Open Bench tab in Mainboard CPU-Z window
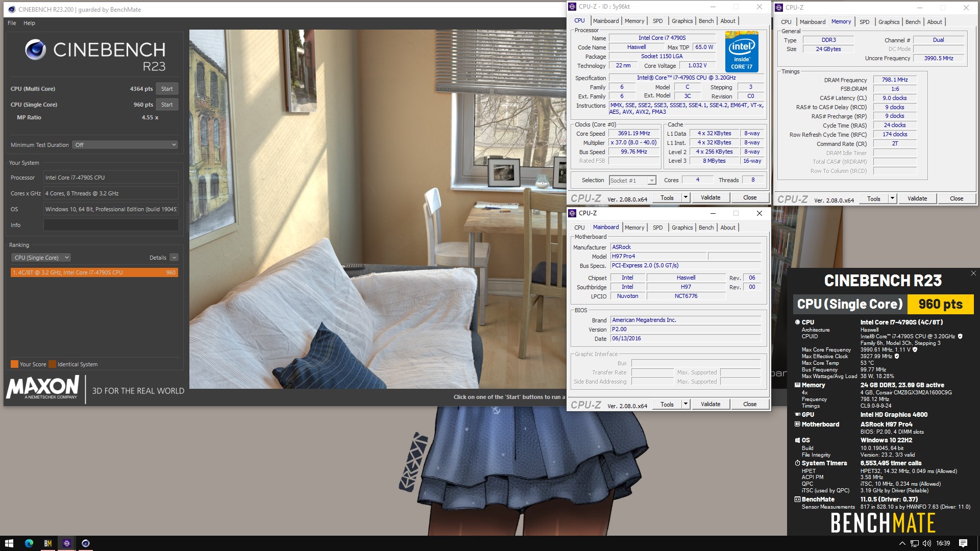980x551 pixels. 706,228
